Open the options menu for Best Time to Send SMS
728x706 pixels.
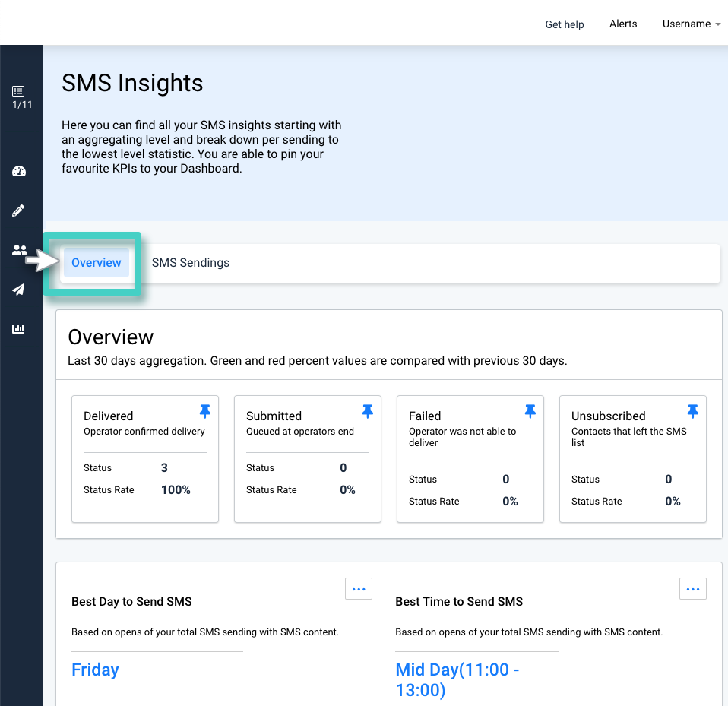pyautogui.click(x=693, y=588)
